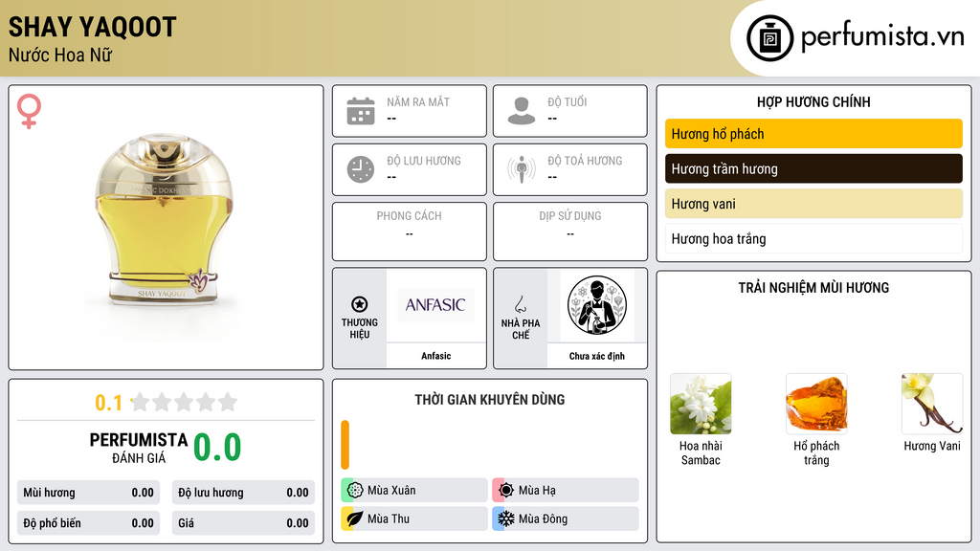This screenshot has height=551, width=980.
Task: Click the Hoa nhài Sambac caption
Action: tap(701, 452)
